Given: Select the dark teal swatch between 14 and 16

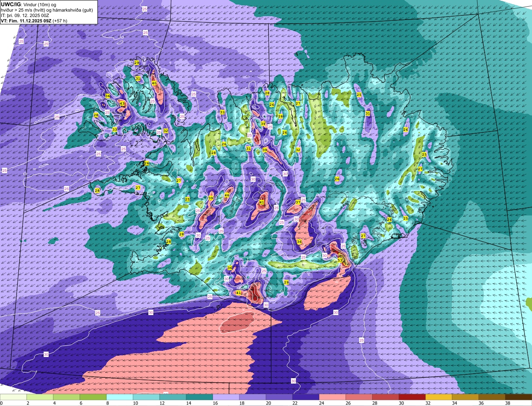Looking at the screenshot, I should coord(199,397).
